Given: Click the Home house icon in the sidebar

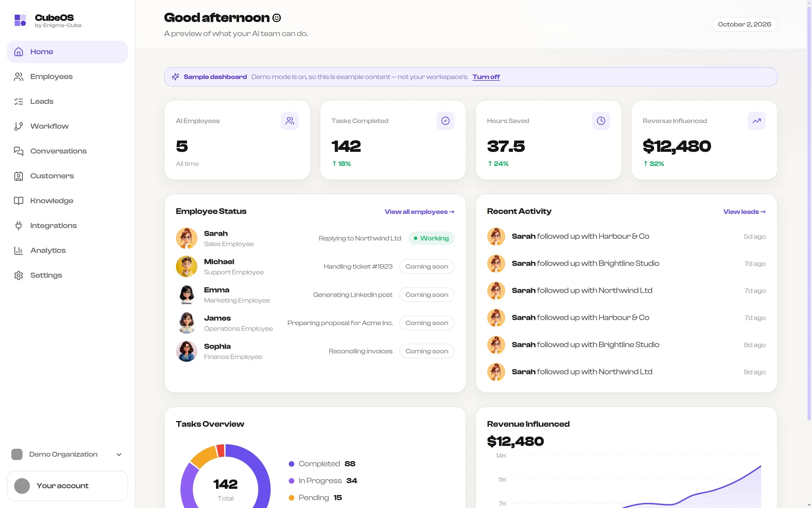Looking at the screenshot, I should [18, 52].
